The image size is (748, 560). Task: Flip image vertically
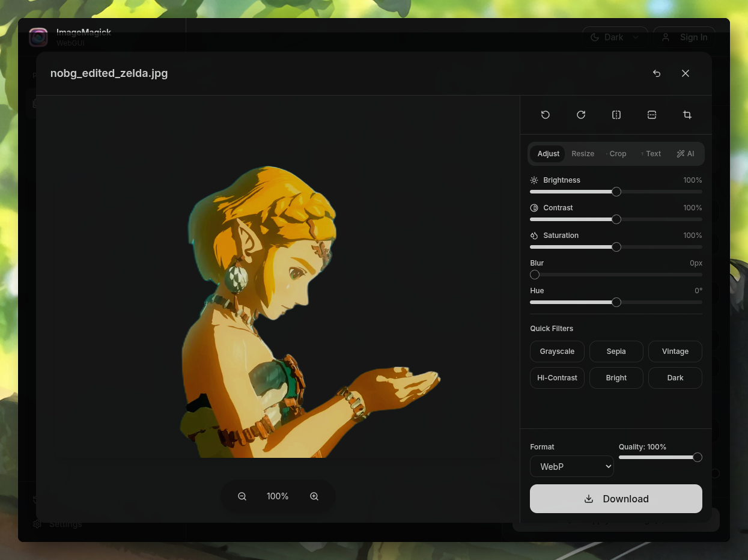pos(652,115)
